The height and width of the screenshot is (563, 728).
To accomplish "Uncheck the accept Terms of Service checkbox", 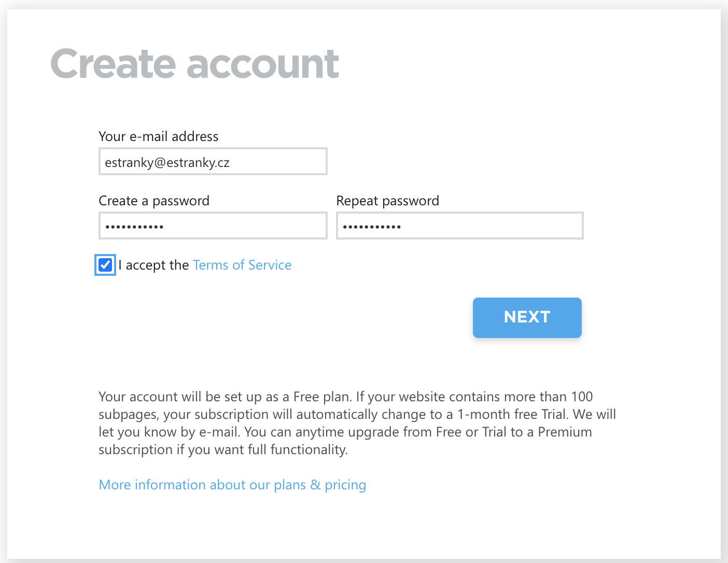I will (x=105, y=265).
